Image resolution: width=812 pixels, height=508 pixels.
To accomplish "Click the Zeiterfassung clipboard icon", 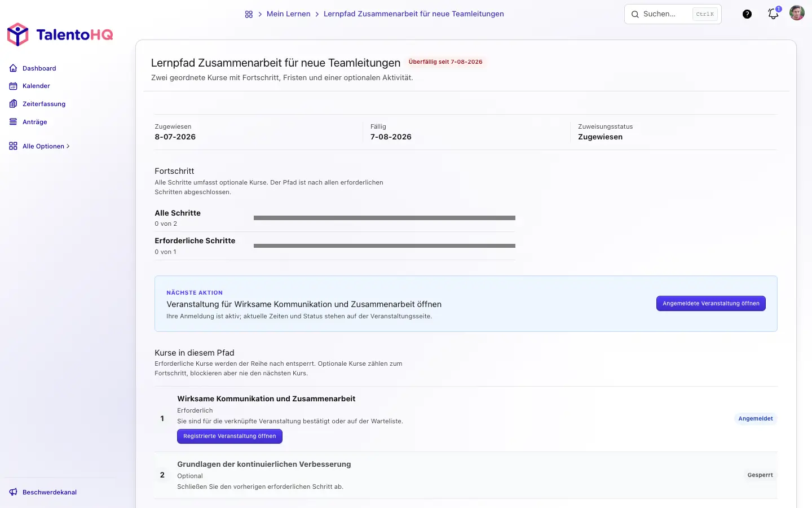I will (x=14, y=104).
